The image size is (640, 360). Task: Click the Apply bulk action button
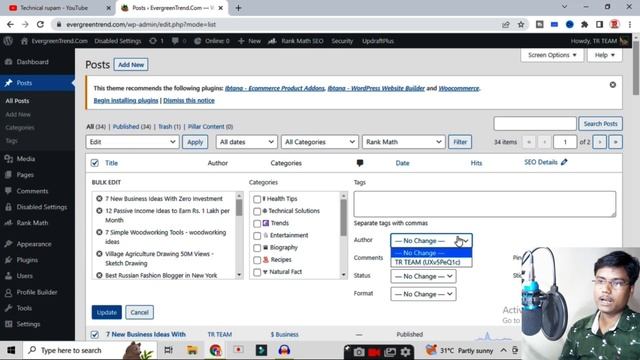pyautogui.click(x=195, y=142)
